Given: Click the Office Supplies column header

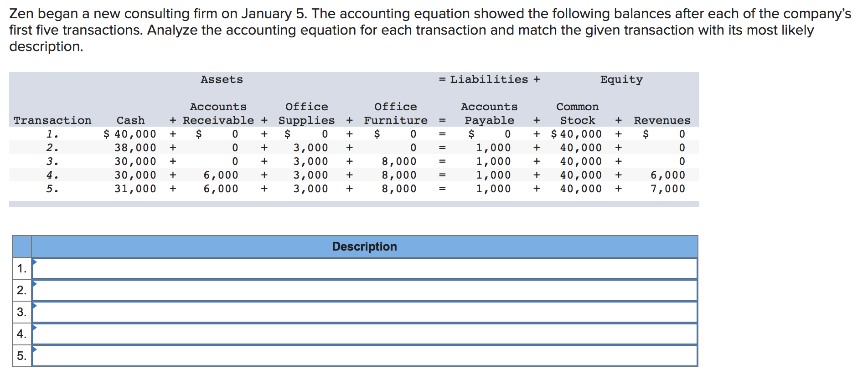Looking at the screenshot, I should [307, 113].
